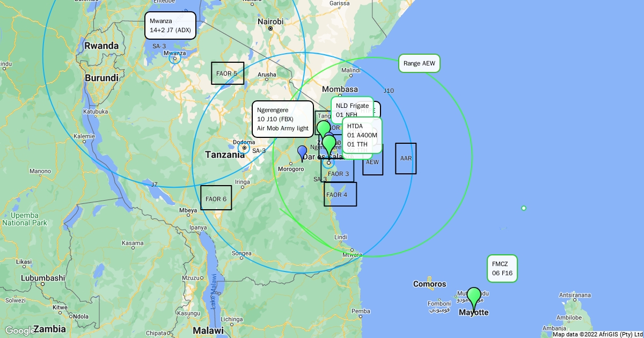Select the FAOR 4 box
644x338 pixels.
click(340, 194)
